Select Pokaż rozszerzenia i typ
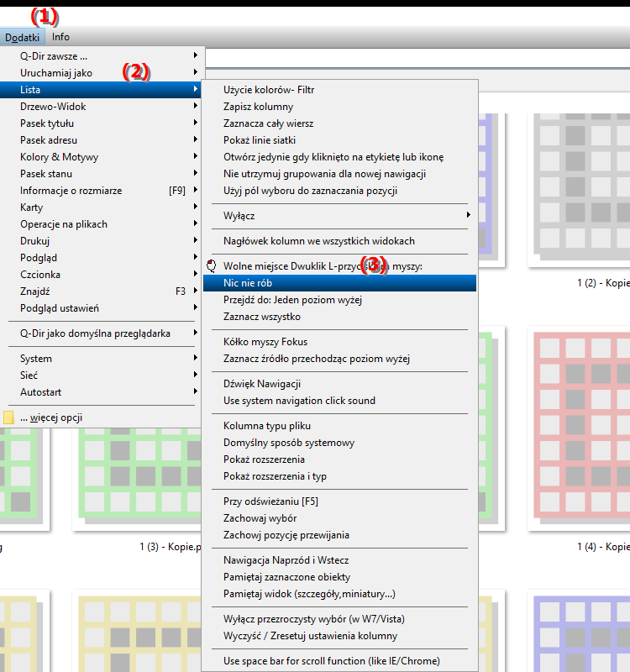 (x=339, y=476)
